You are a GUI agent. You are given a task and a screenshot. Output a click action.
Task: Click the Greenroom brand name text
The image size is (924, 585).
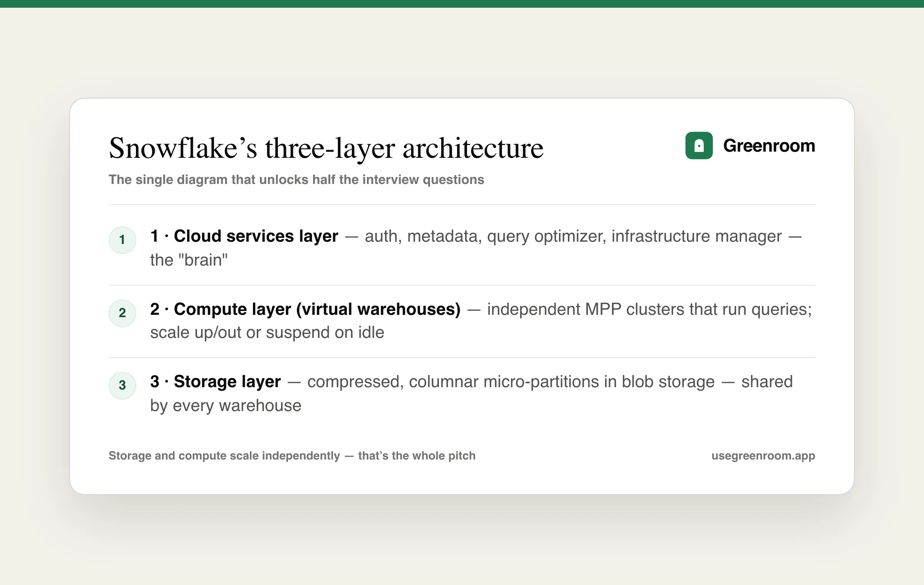click(769, 145)
